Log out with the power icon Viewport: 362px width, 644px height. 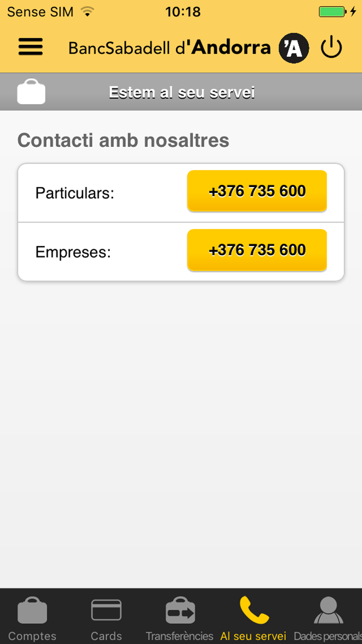coord(331,48)
